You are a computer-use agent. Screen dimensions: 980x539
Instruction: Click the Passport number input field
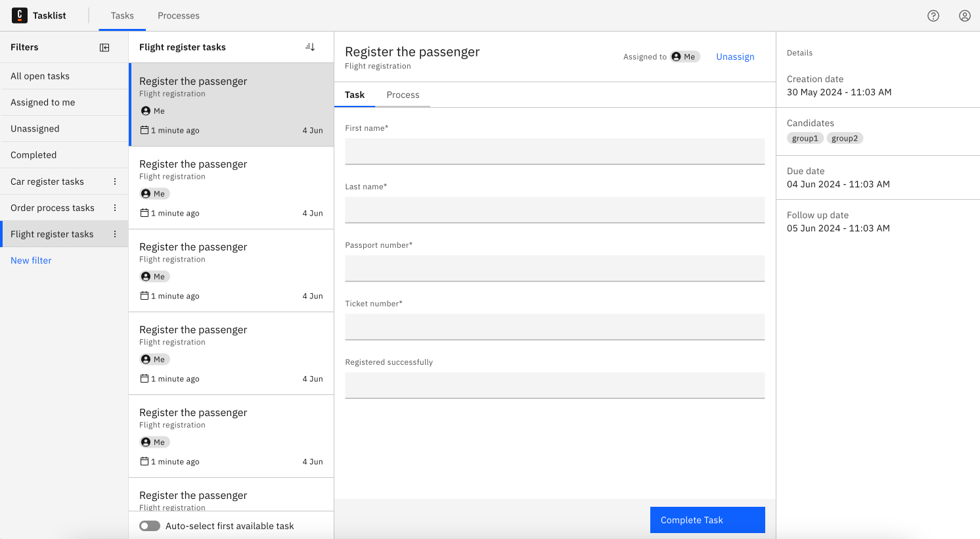[x=555, y=268]
